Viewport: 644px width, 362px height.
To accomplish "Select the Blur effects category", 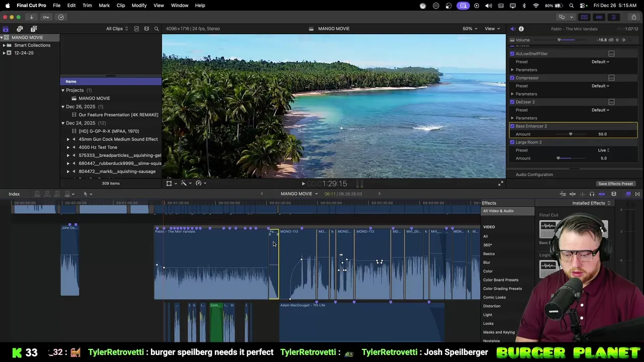I will 487,262.
